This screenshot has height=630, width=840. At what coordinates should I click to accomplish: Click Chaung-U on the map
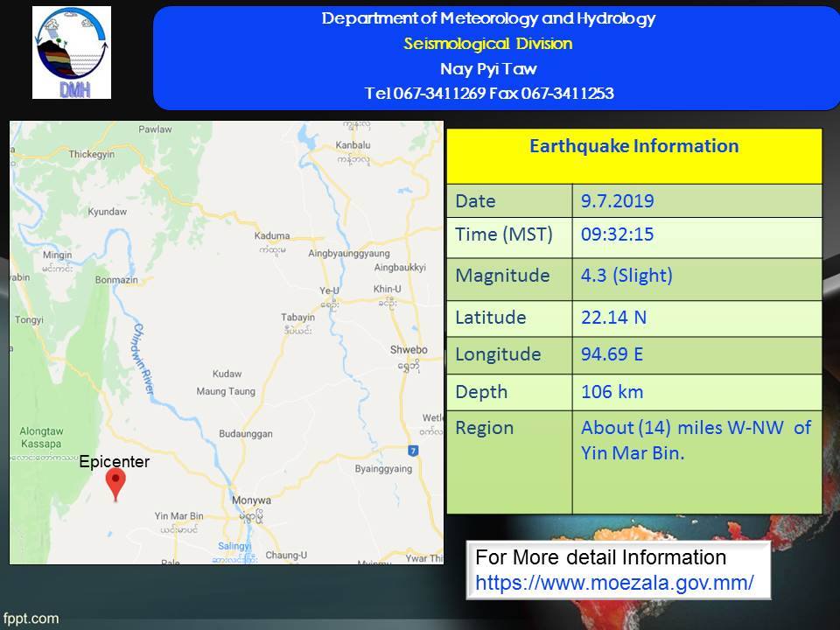coord(286,555)
